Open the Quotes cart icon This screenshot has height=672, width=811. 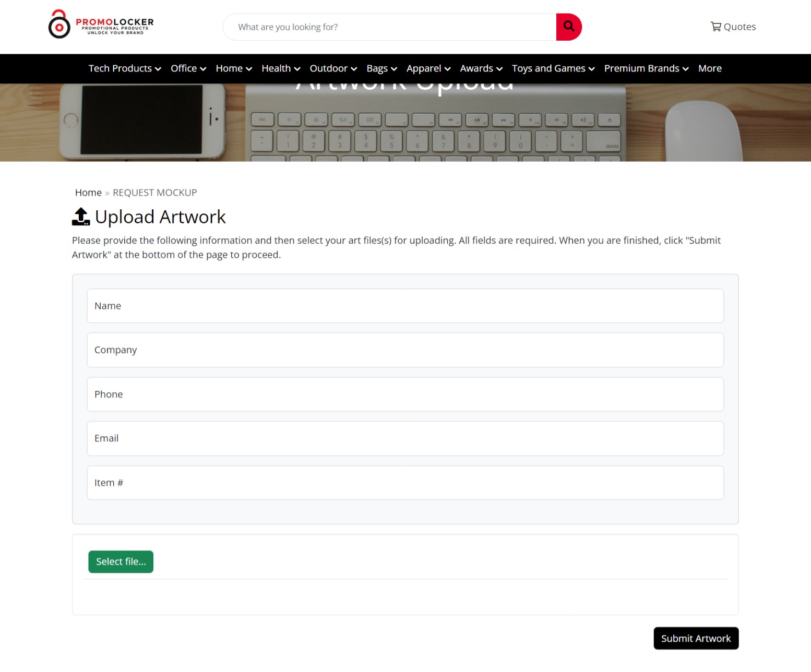[x=715, y=27]
